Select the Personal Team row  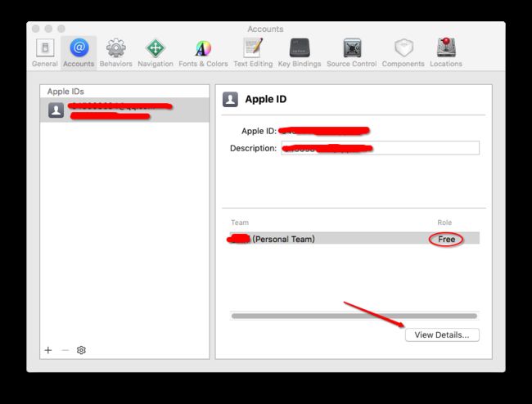pyautogui.click(x=354, y=239)
